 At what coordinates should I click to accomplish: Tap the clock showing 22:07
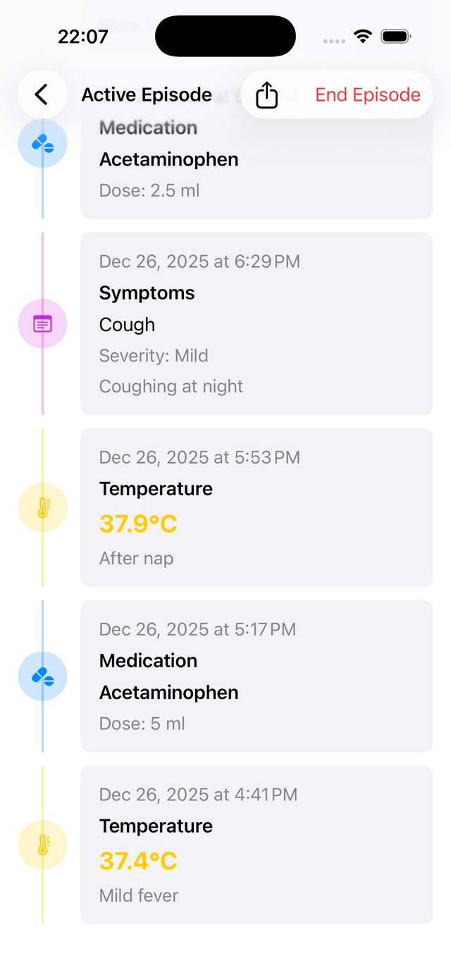pyautogui.click(x=83, y=35)
